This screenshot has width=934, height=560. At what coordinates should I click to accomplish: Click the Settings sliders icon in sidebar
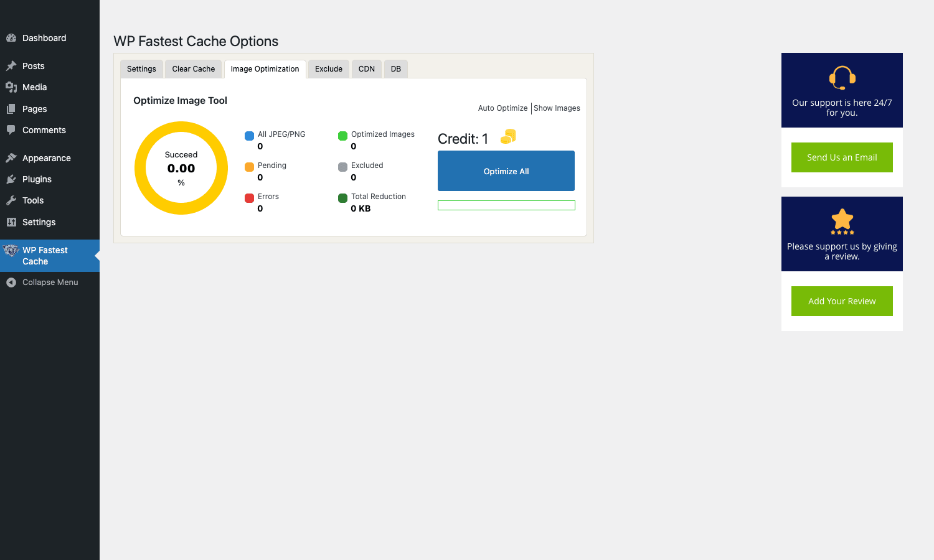[11, 222]
